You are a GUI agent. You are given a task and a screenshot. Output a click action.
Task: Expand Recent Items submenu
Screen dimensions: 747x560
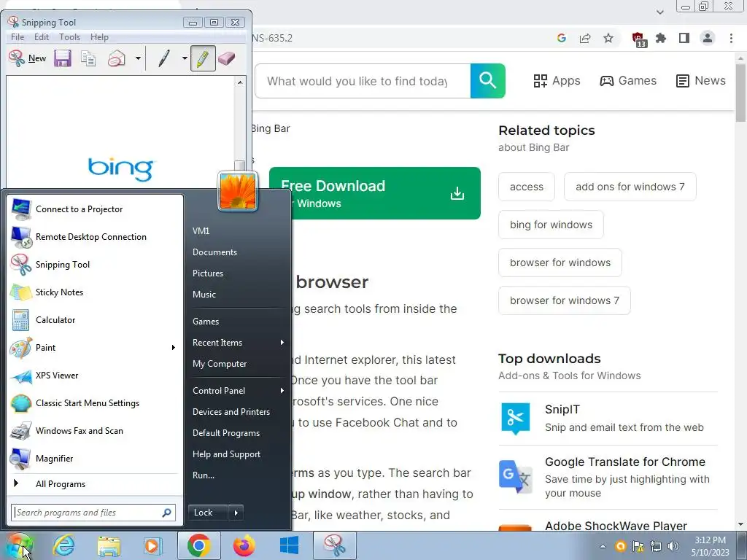(238, 343)
